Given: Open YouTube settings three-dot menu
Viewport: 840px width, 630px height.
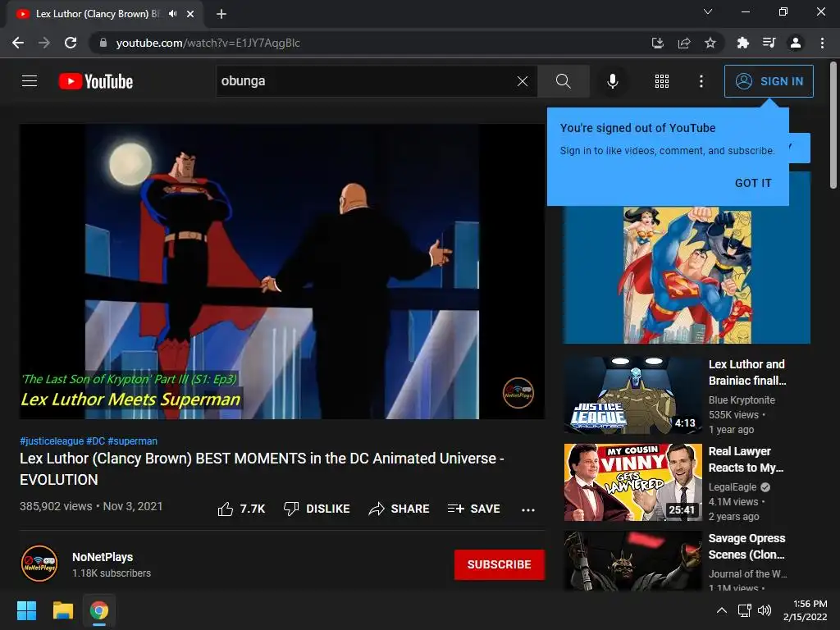Looking at the screenshot, I should pos(701,81).
